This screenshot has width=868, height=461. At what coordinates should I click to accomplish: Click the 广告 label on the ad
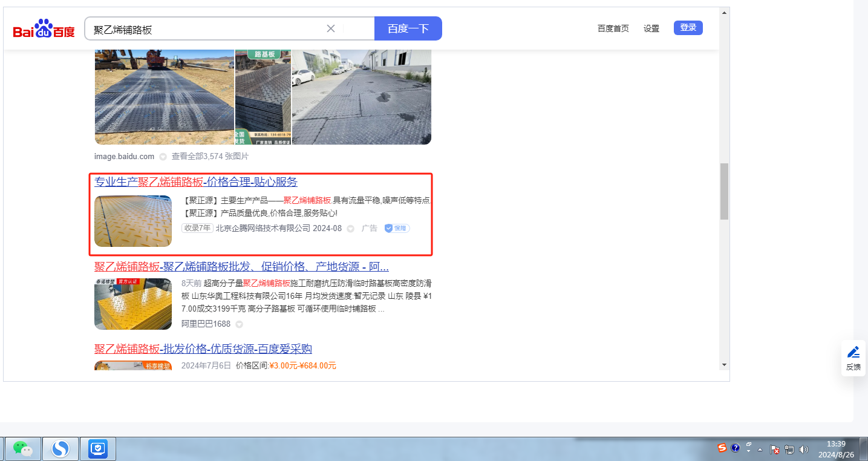click(x=370, y=228)
